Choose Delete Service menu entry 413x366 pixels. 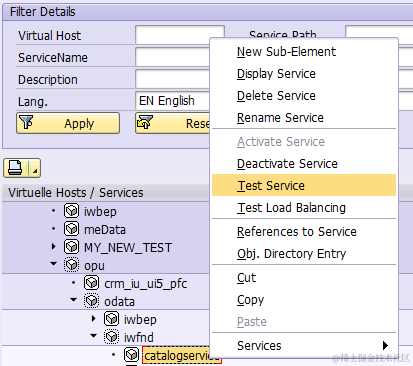click(x=304, y=96)
